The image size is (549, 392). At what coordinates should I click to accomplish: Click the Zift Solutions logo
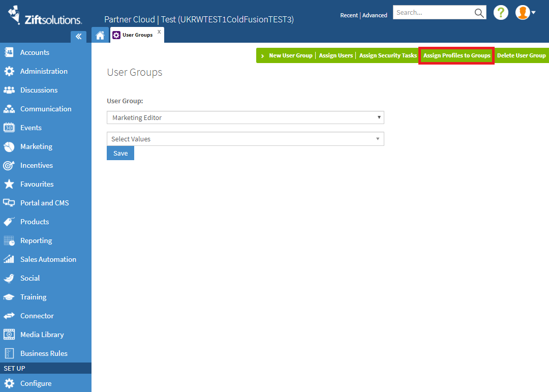point(45,15)
